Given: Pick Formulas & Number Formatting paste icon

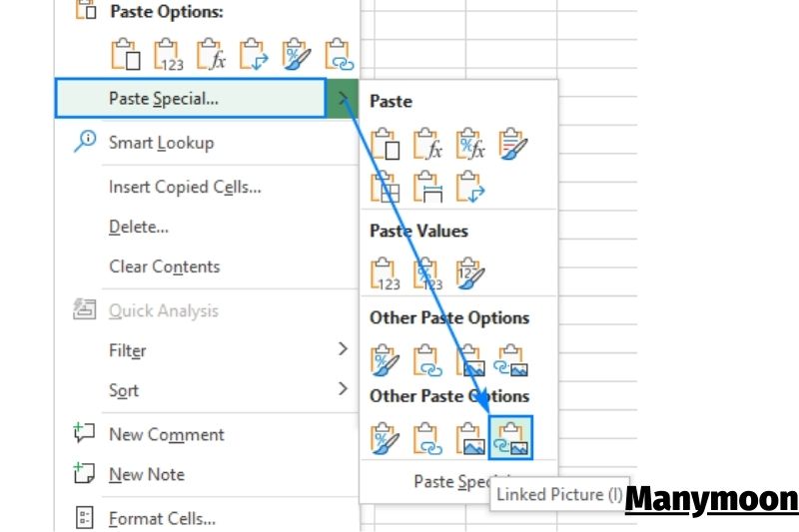Looking at the screenshot, I should coord(469,146).
